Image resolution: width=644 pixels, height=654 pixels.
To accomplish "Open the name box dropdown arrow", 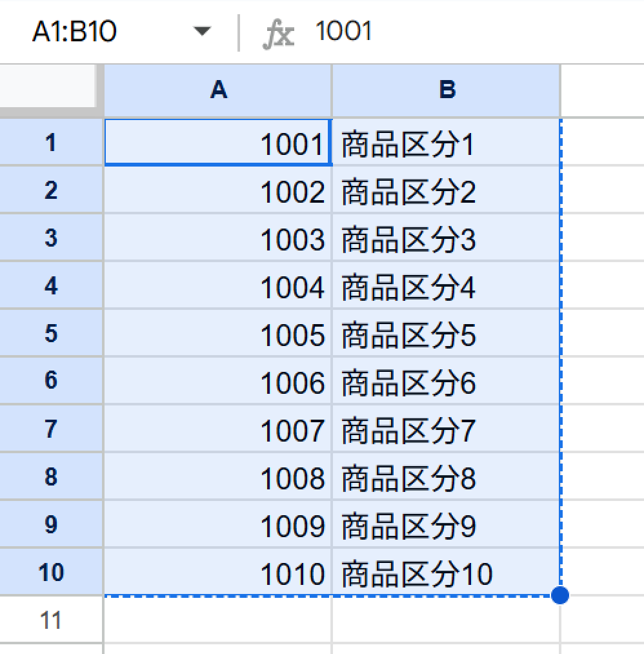I will (x=203, y=31).
